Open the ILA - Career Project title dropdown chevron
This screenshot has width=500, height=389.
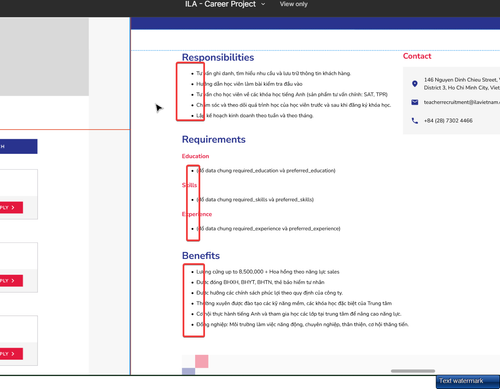tap(263, 4)
